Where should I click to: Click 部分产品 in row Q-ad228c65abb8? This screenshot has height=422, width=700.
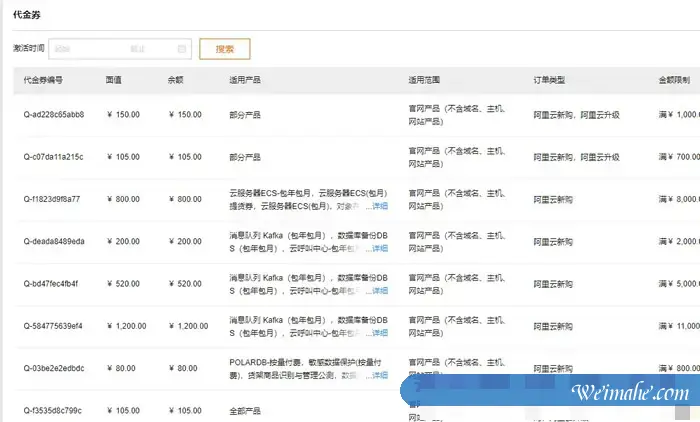coord(245,115)
